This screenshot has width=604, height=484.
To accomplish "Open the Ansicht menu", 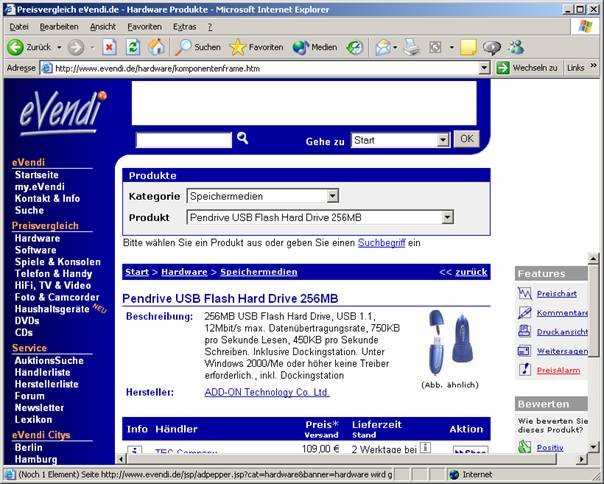I will (x=103, y=27).
